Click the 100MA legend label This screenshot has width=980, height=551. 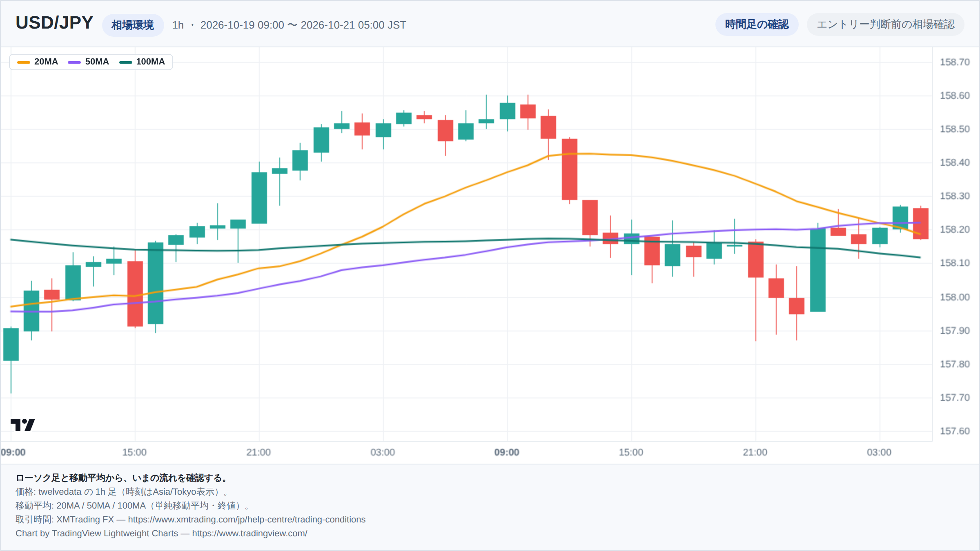[x=151, y=62]
